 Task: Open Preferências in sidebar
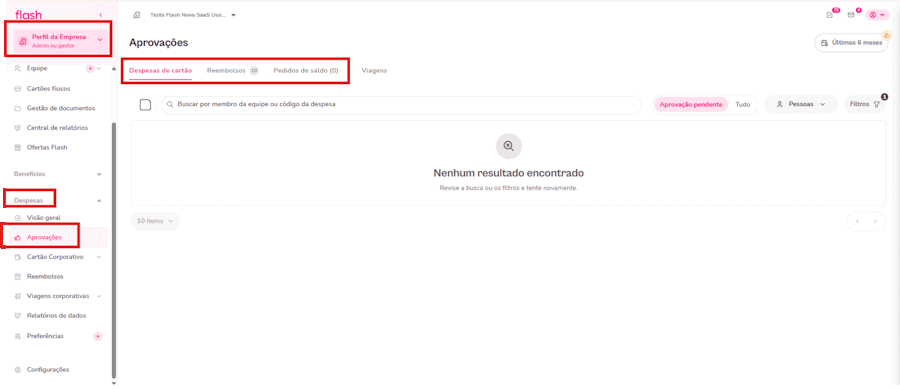coord(45,336)
